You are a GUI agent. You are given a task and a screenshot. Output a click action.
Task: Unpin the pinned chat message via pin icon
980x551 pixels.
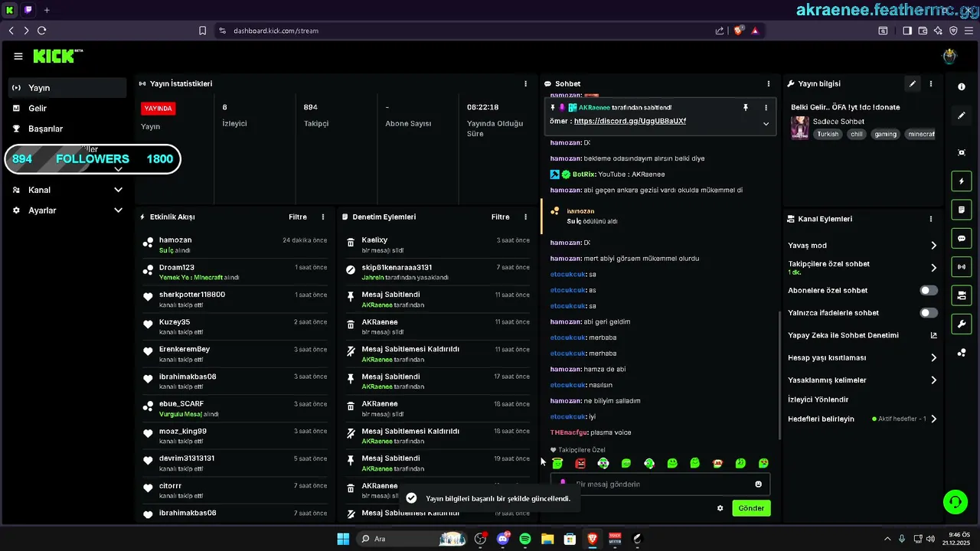746,108
